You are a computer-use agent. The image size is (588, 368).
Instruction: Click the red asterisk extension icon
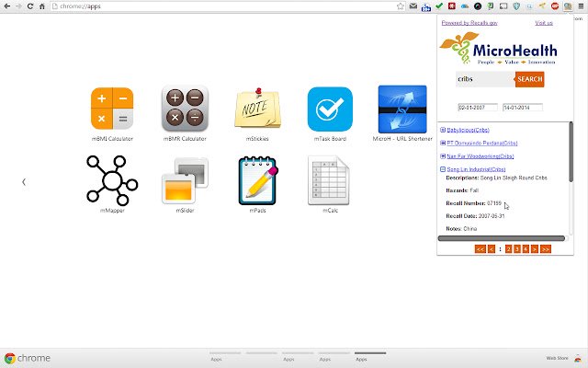(x=452, y=6)
